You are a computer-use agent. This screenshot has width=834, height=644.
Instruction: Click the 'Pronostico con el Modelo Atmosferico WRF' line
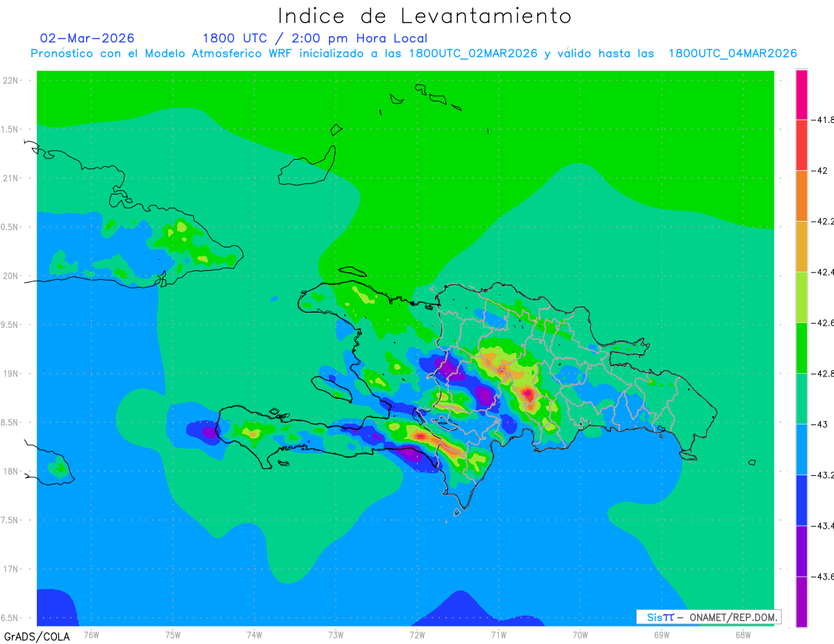point(414,53)
